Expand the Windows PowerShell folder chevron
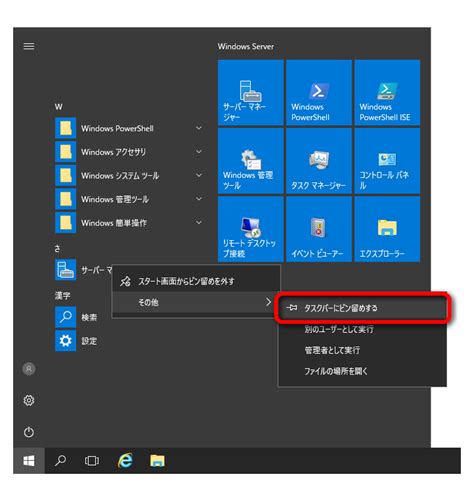The image size is (474, 487). (199, 128)
